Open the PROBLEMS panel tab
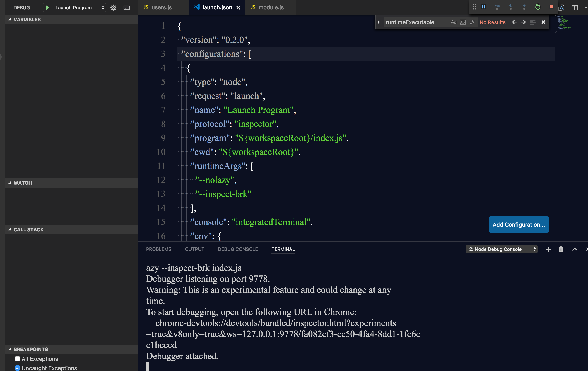Image resolution: width=588 pixels, height=371 pixels. [159, 249]
